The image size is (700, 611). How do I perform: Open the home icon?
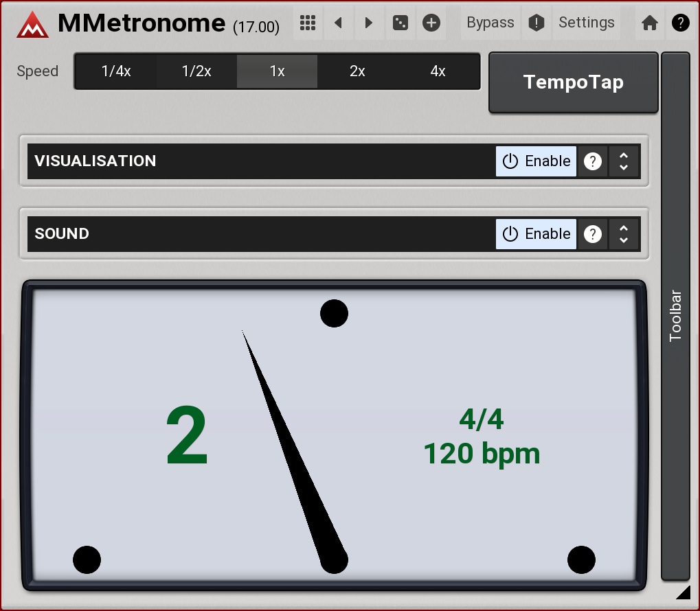coord(649,23)
